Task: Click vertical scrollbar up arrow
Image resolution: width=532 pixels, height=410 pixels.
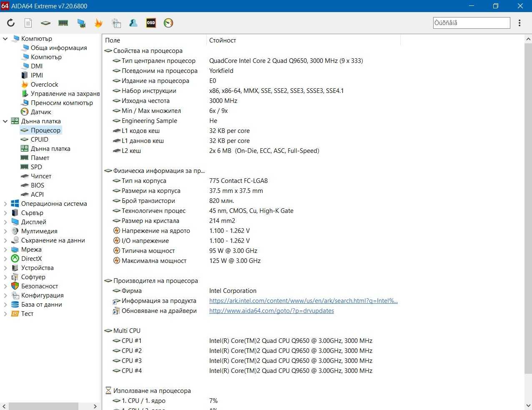Action: pyautogui.click(x=528, y=39)
